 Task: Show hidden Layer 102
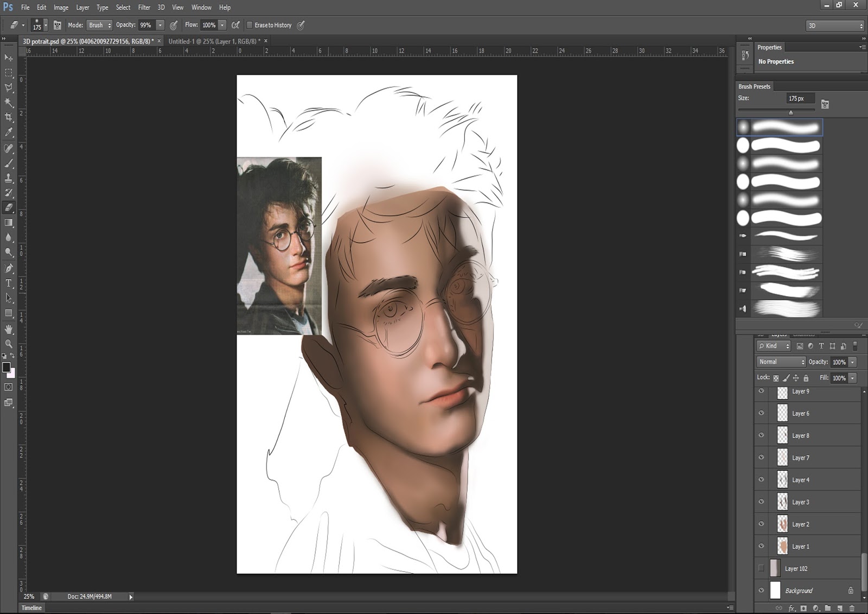pos(761,568)
